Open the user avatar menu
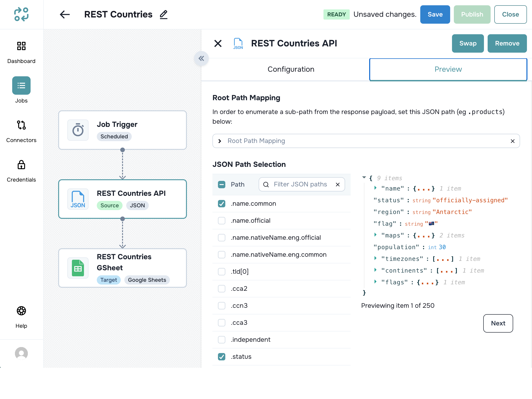 tap(21, 353)
